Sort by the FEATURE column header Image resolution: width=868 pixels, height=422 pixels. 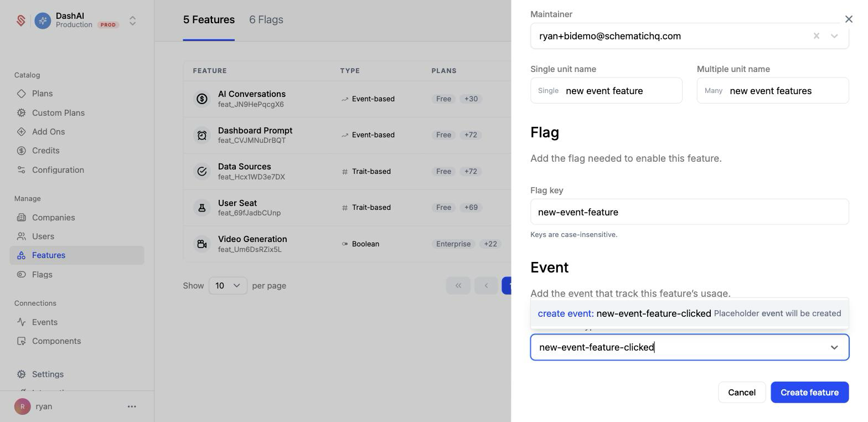(210, 71)
